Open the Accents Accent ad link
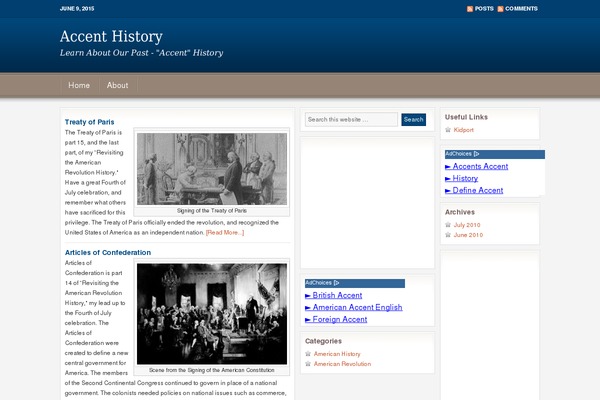 point(480,166)
